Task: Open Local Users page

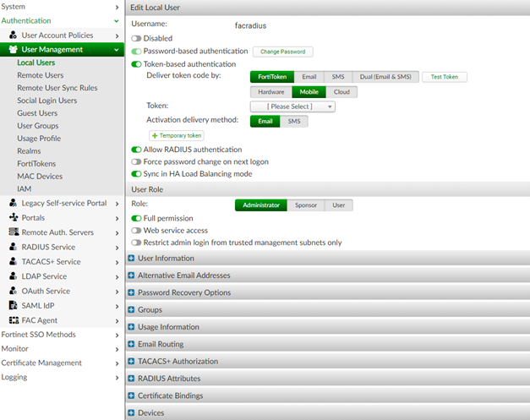Action: (x=36, y=63)
